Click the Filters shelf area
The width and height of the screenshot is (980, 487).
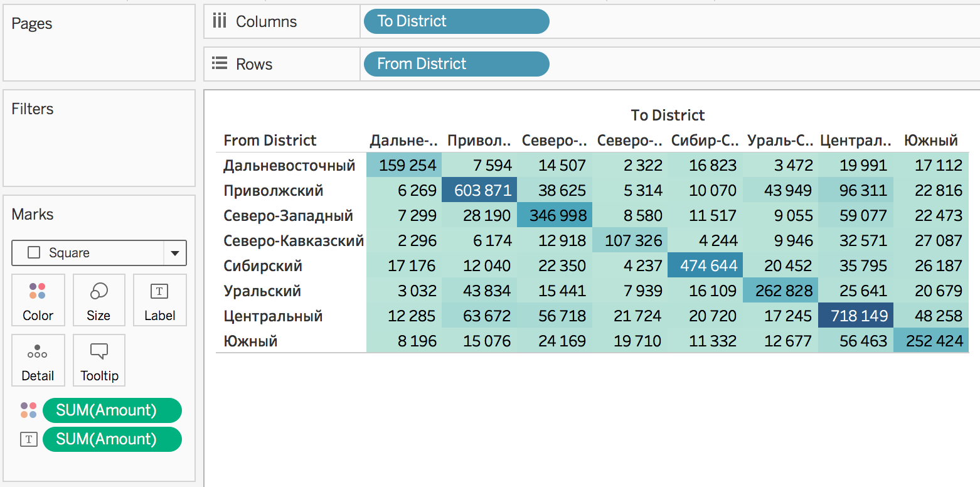pos(99,144)
